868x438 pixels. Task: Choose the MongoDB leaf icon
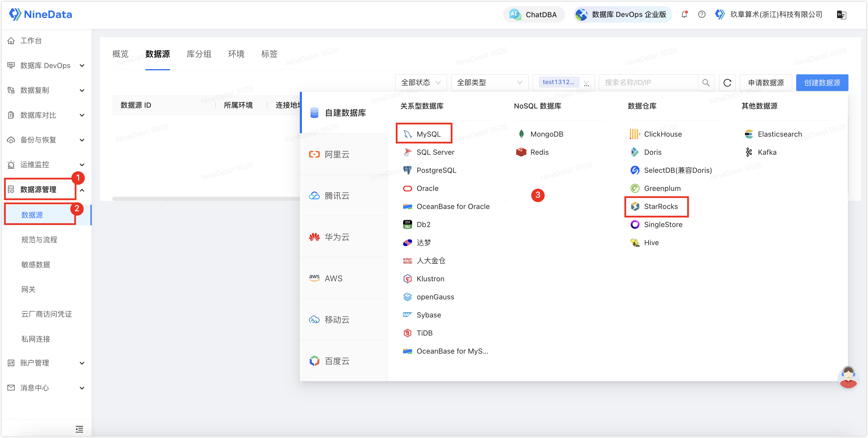coord(521,134)
